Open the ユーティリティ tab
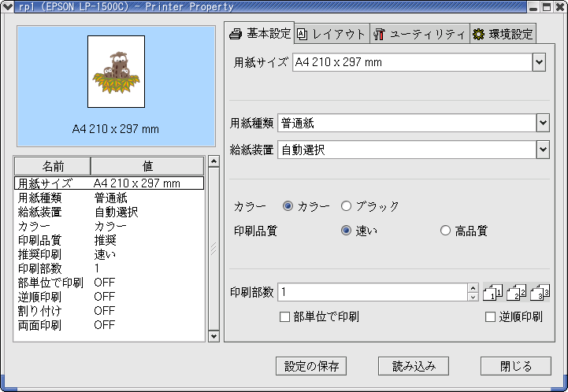 point(418,34)
